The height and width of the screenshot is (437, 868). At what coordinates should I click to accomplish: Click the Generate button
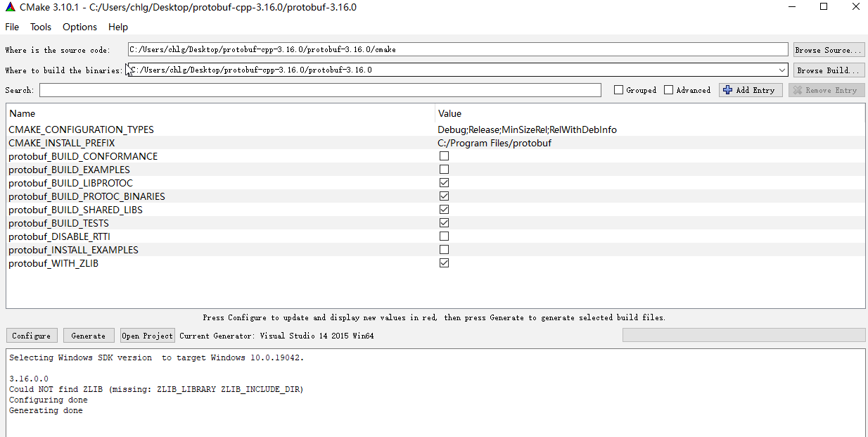tap(89, 336)
